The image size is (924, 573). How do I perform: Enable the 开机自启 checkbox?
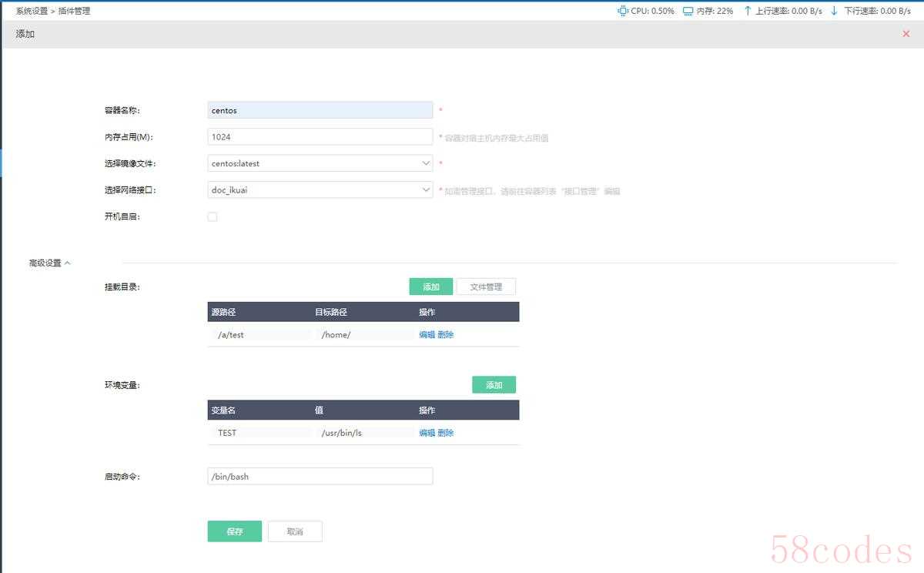[x=213, y=216]
